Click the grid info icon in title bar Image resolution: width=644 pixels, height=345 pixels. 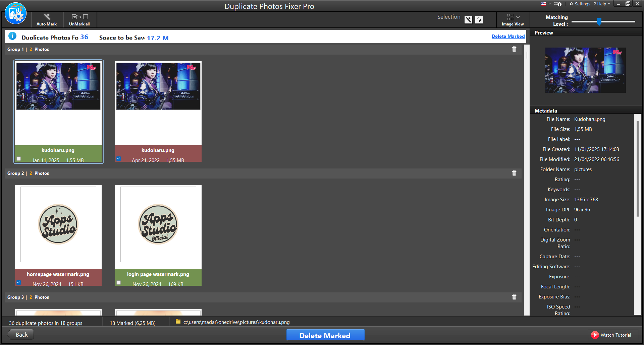558,4
